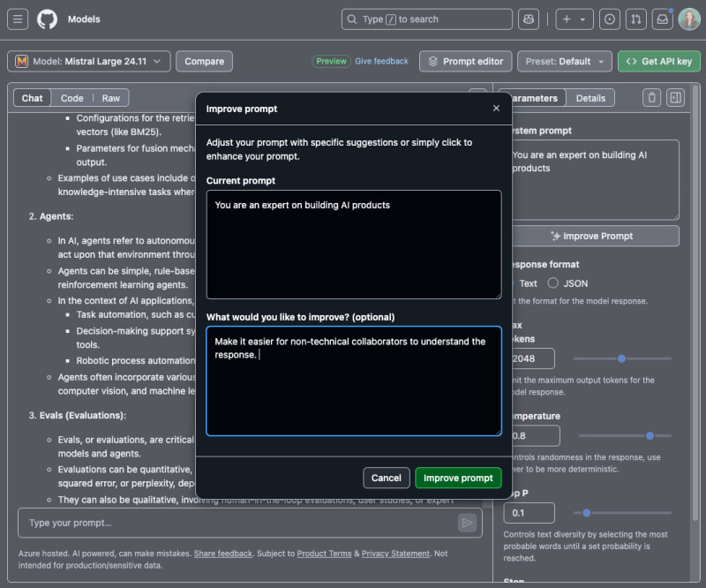Open Copilot from the header icon
The width and height of the screenshot is (706, 588).
point(528,19)
